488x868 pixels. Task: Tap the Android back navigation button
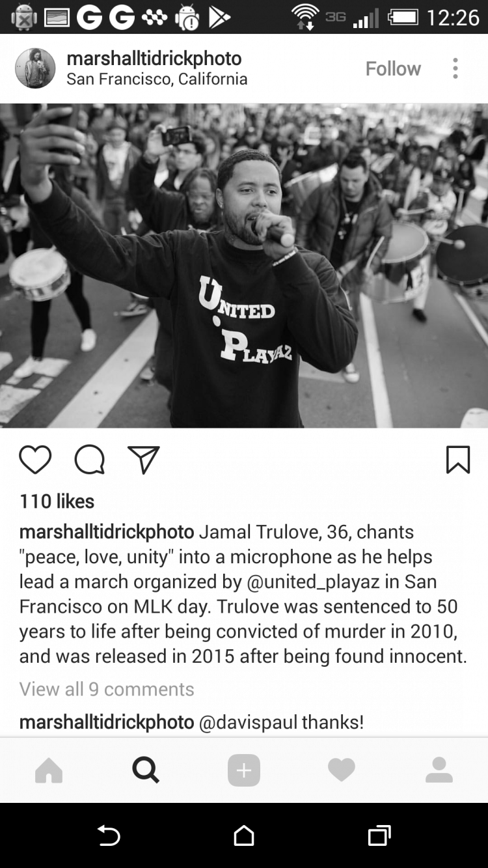point(109,835)
